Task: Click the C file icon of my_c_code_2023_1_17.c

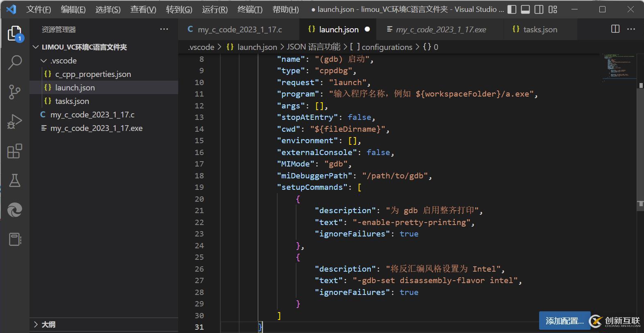Action: pos(43,115)
